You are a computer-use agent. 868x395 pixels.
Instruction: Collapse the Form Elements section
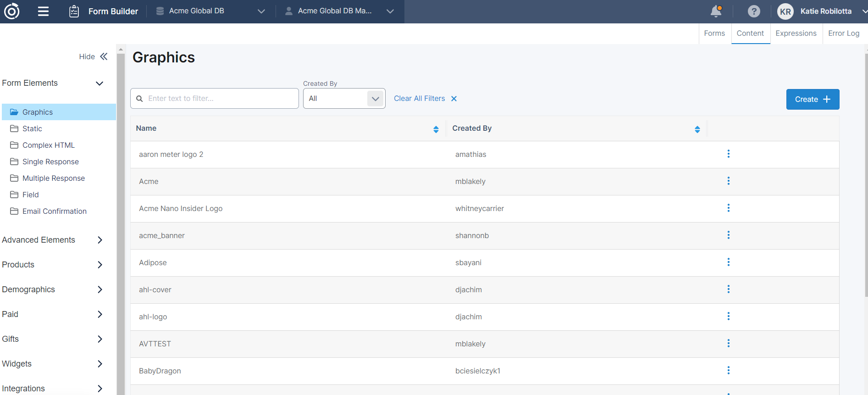coord(99,83)
